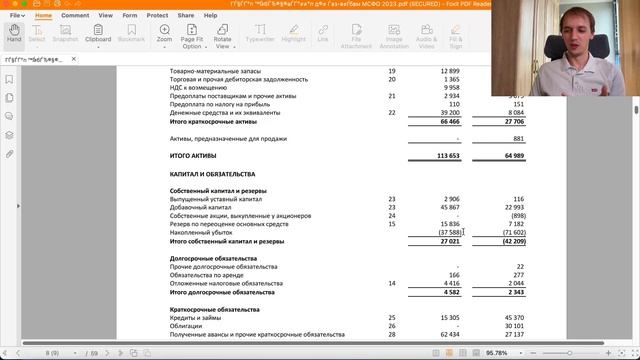Click the value 113 653
Viewport: 640px width, 360px height.
point(448,156)
